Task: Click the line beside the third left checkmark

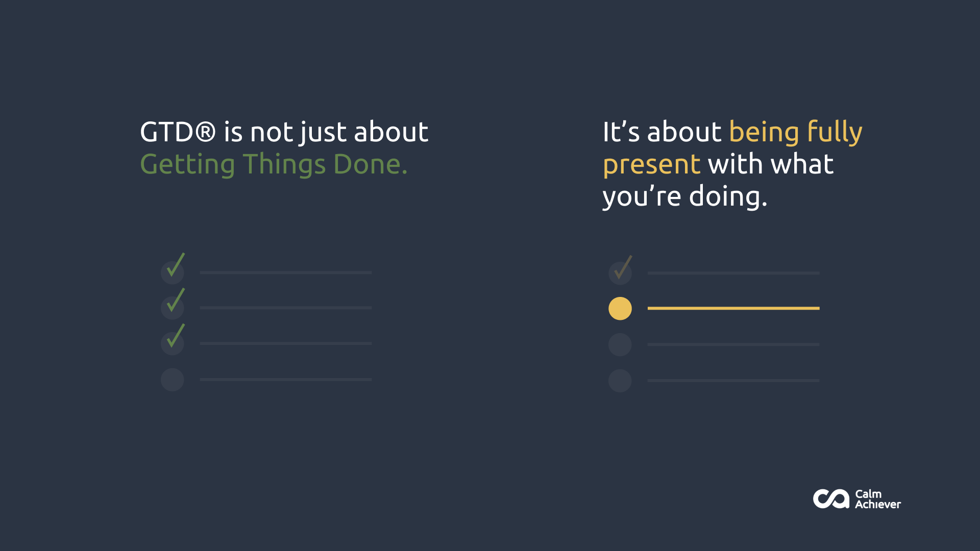Action: (286, 343)
